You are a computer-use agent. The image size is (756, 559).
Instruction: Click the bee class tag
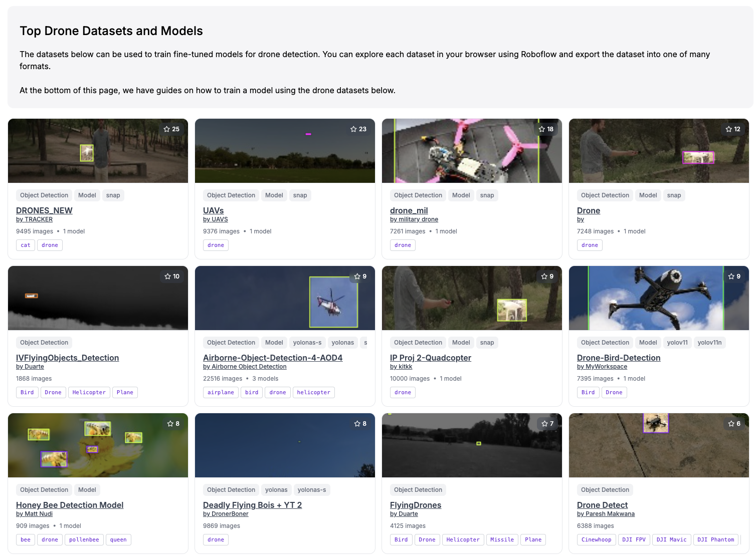coord(26,540)
